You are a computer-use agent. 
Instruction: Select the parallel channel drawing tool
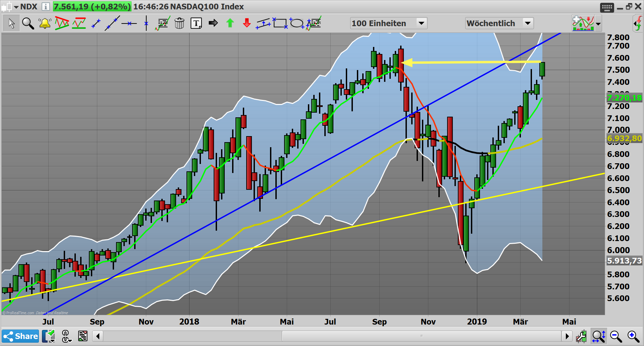click(x=264, y=23)
